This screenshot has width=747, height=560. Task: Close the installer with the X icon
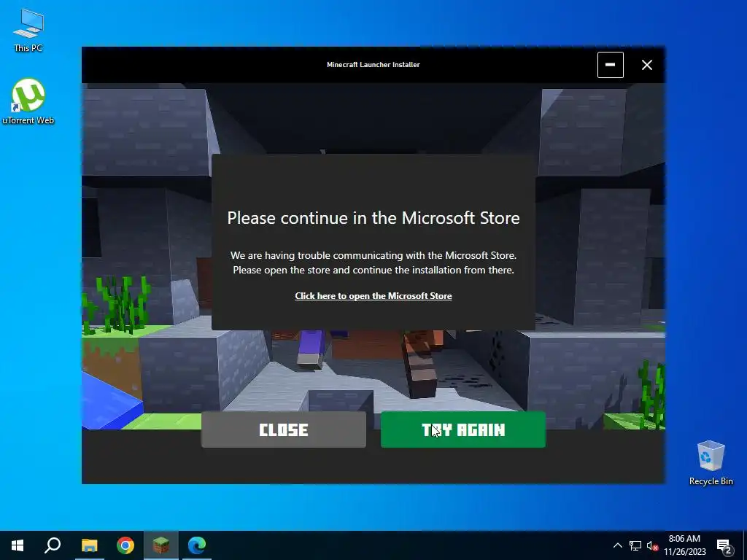pyautogui.click(x=646, y=65)
